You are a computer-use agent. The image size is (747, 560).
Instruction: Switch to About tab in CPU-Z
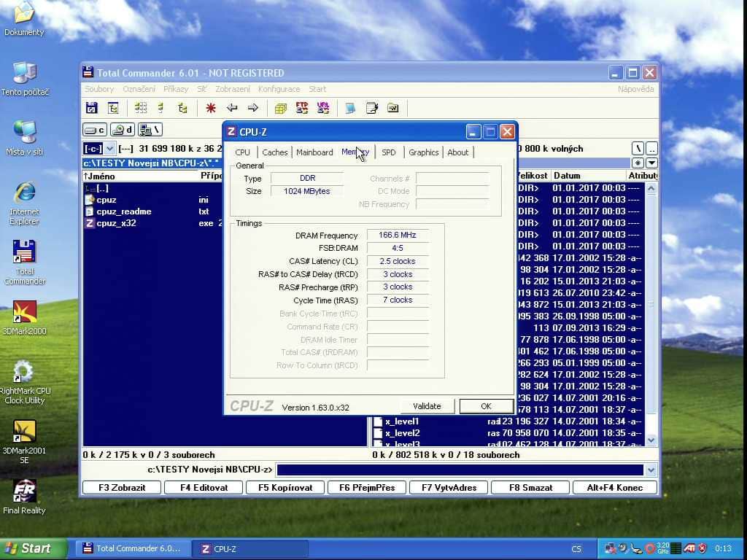(458, 152)
